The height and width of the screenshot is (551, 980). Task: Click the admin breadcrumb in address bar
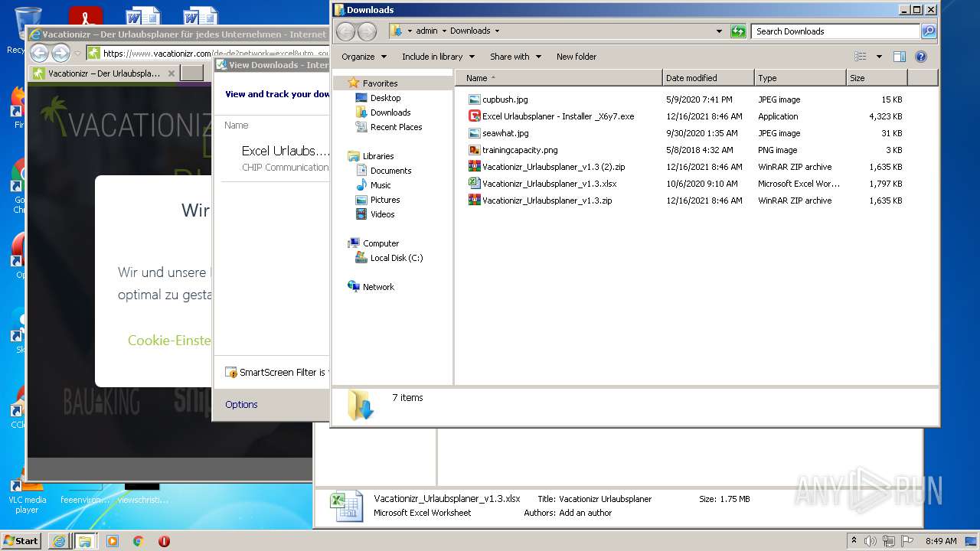(x=426, y=31)
